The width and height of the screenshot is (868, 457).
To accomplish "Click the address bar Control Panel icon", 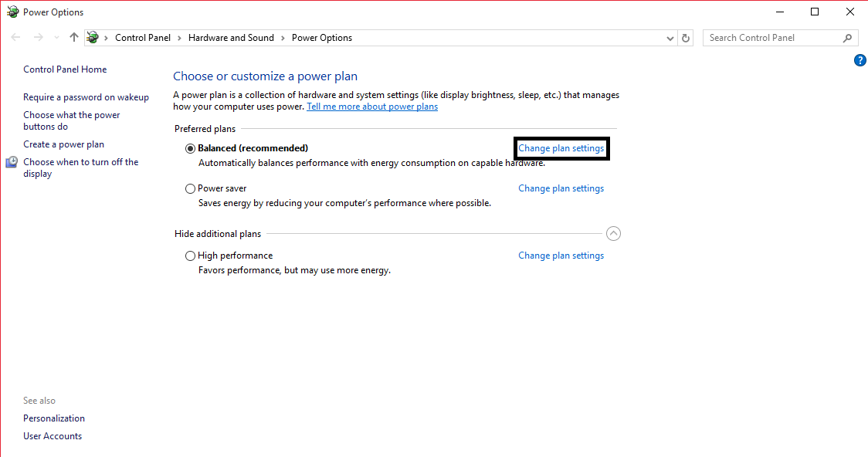I will (x=93, y=38).
